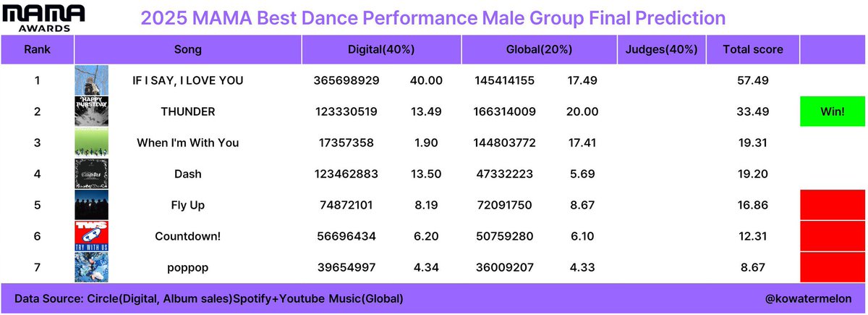
Task: Click rank number 1
Action: pyautogui.click(x=37, y=80)
